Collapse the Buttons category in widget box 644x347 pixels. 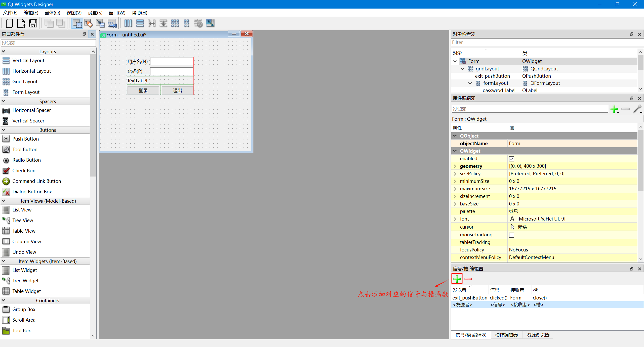[x=4, y=130]
